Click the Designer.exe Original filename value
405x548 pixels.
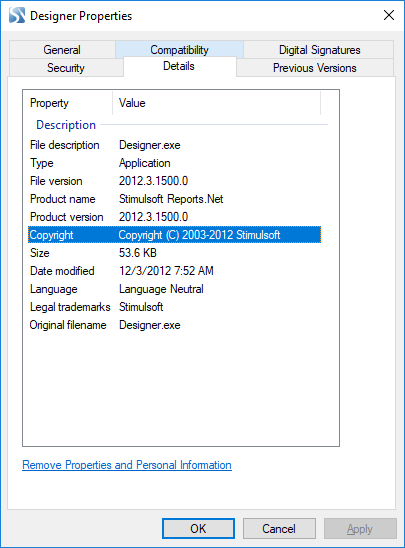(150, 325)
